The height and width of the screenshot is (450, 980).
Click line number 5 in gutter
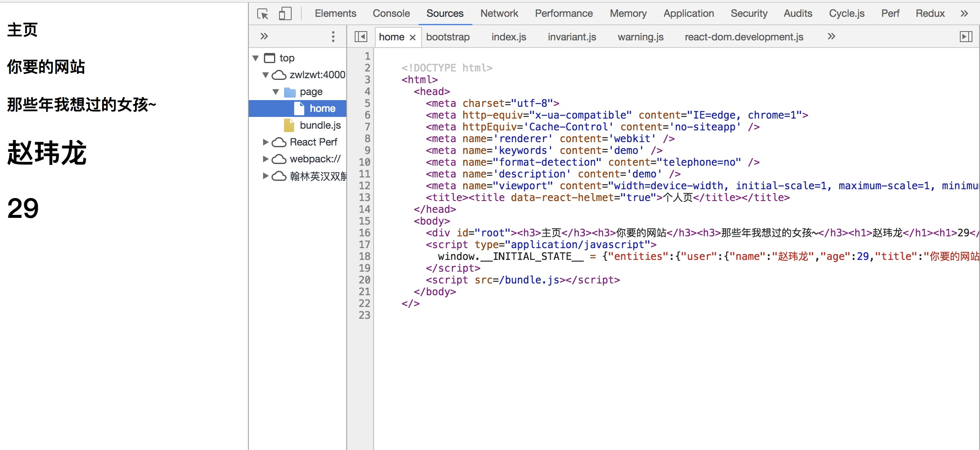click(x=367, y=103)
